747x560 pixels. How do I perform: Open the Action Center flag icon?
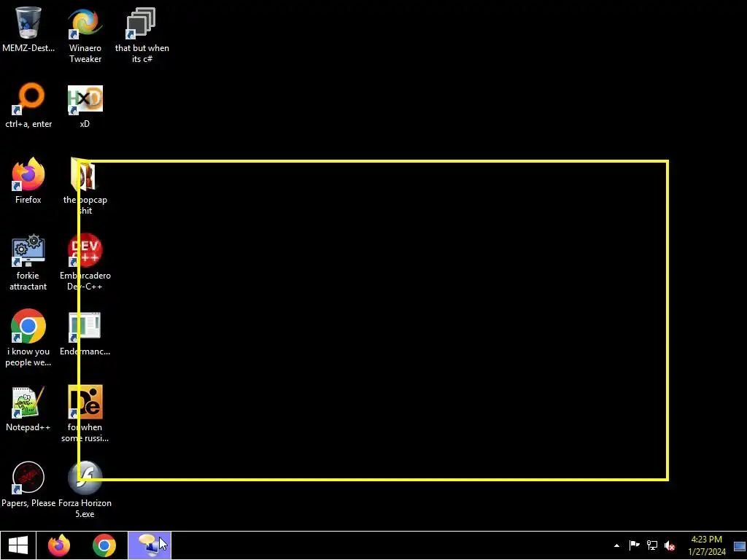(x=634, y=545)
